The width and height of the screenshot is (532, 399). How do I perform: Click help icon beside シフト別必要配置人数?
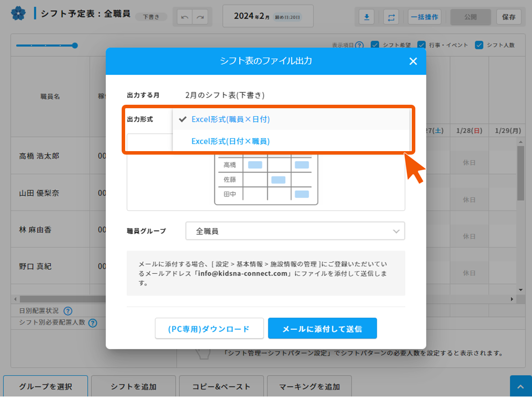click(92, 323)
